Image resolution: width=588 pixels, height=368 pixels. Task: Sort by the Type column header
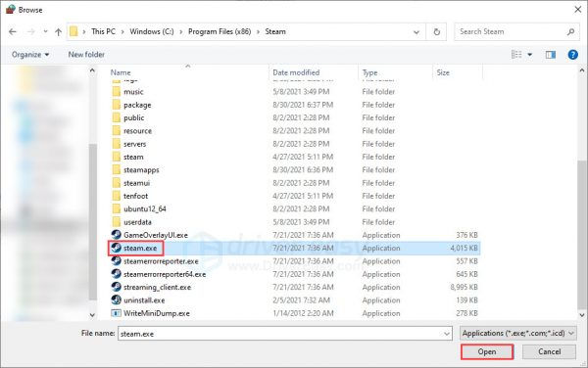click(370, 72)
